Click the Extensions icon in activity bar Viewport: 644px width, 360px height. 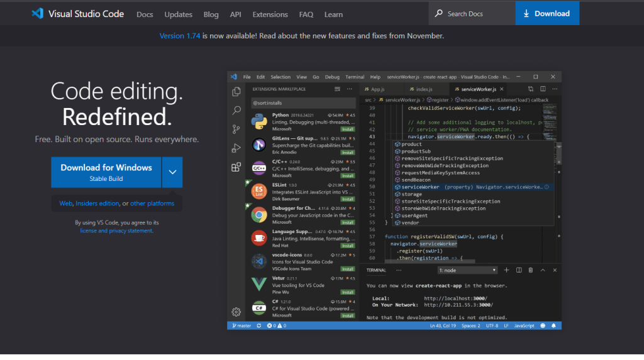pyautogui.click(x=236, y=167)
